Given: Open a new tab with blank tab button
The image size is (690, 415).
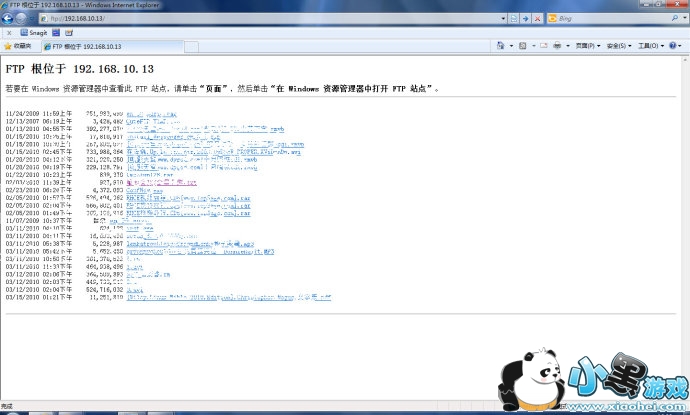Looking at the screenshot, I should pos(191,47).
